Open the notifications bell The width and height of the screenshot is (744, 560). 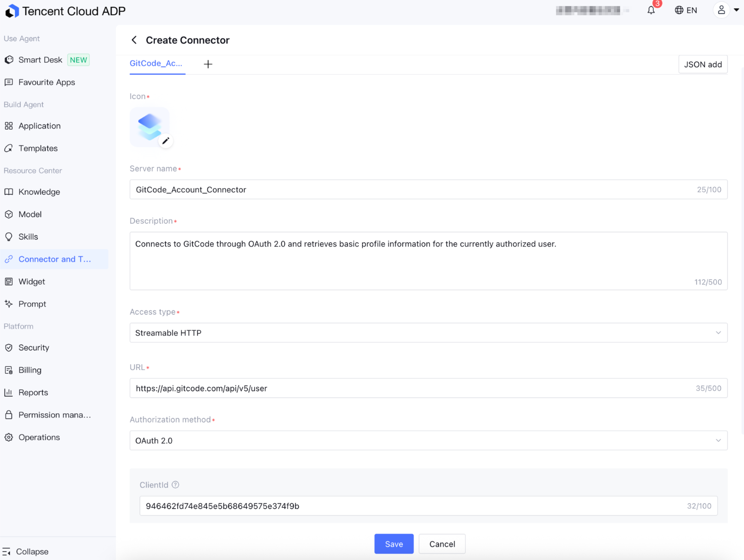click(651, 10)
